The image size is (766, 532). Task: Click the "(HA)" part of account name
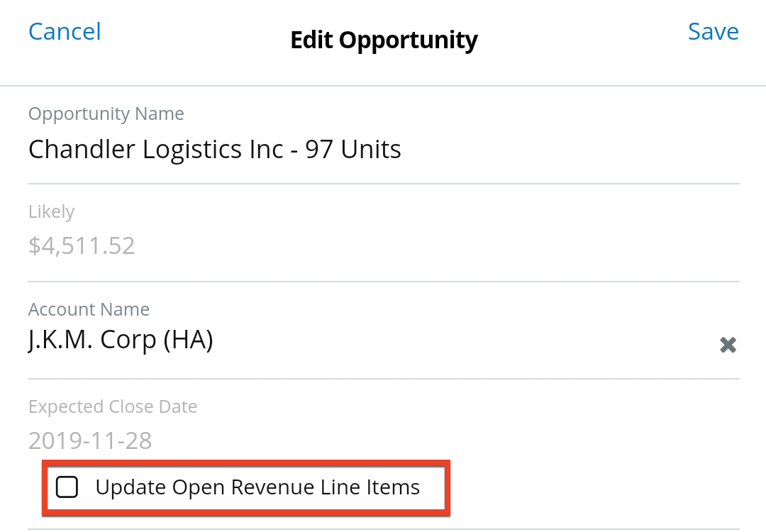[x=188, y=340]
